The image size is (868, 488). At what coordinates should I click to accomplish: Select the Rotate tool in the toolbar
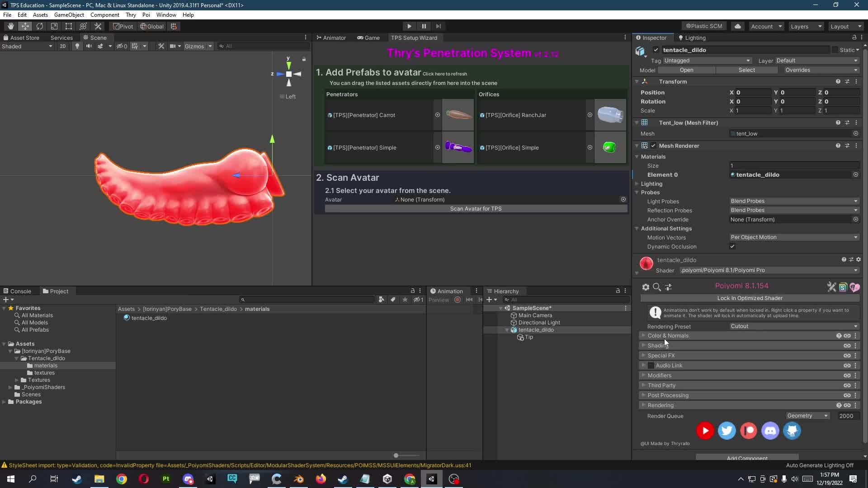click(x=40, y=26)
